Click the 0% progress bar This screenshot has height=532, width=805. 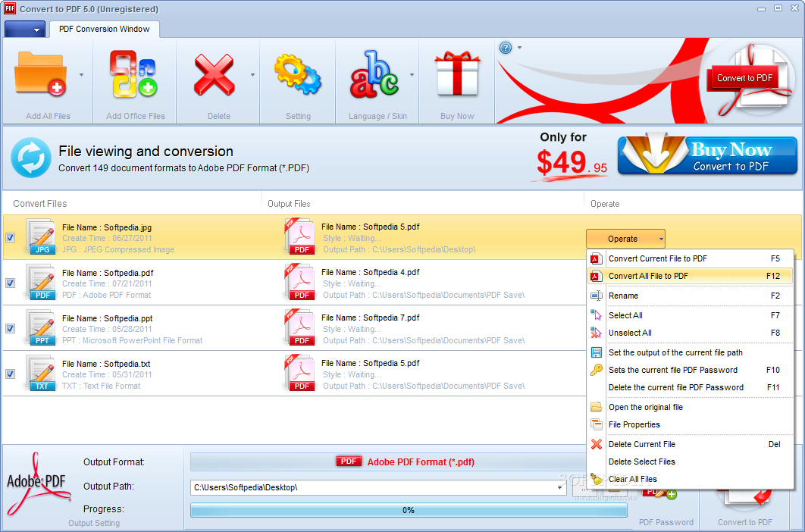point(409,510)
